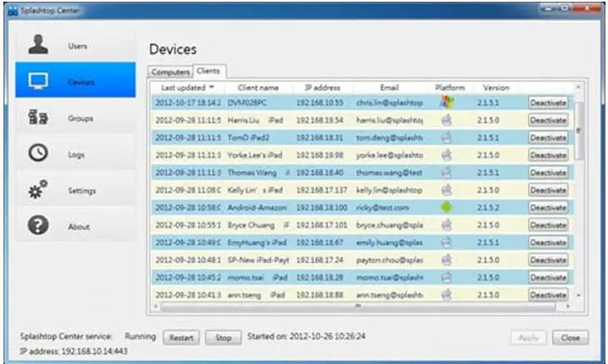Switch to the Clients tab

[x=207, y=72]
